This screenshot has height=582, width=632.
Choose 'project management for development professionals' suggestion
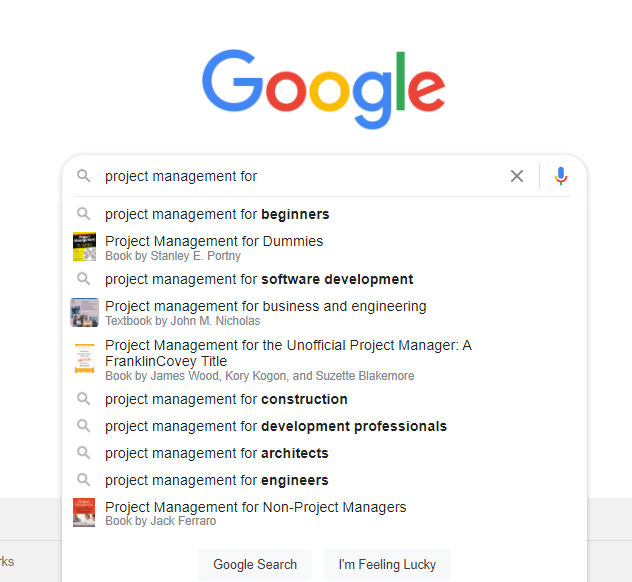276,426
